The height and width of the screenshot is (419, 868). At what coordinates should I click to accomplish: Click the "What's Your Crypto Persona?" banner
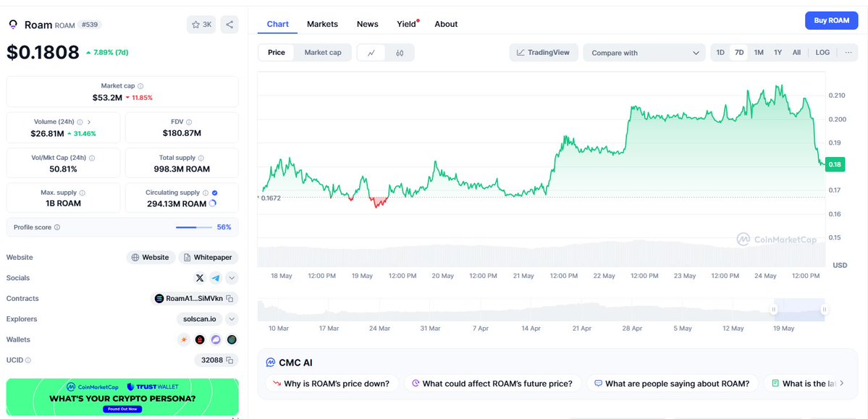122,397
